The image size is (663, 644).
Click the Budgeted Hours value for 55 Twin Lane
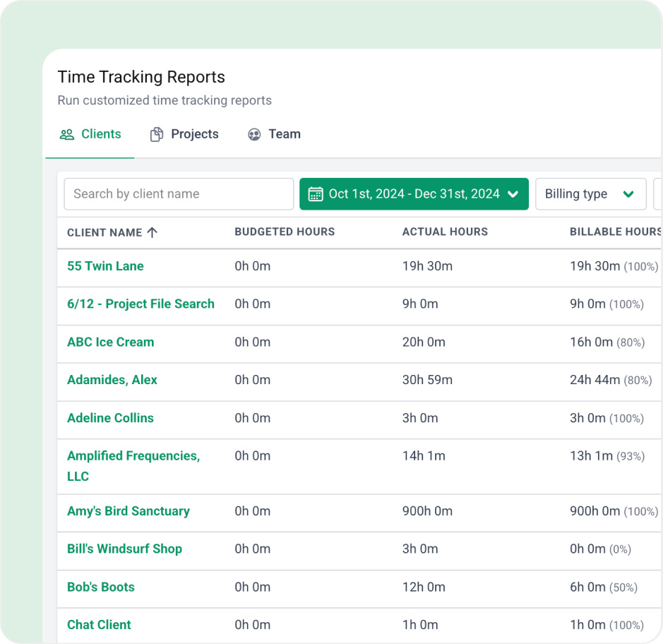[x=253, y=266]
